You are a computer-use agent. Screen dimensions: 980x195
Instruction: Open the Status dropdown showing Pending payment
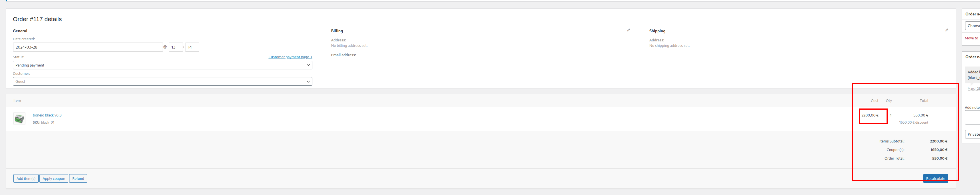[x=162, y=65]
